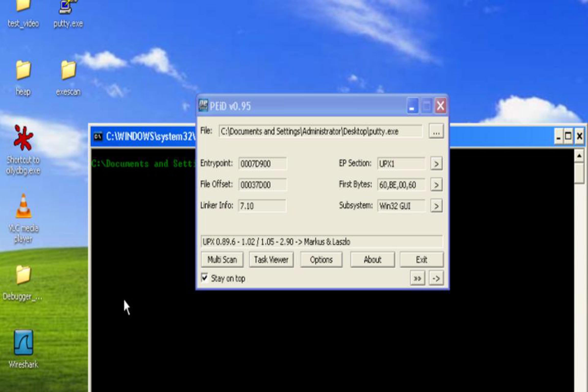Minimize the PEiD window
Screen dimensions: 588x392
point(413,106)
